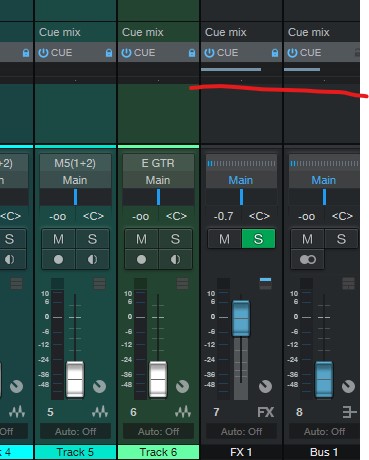
Task: Click the Track 5 volume fader handle
Action: (x=75, y=379)
